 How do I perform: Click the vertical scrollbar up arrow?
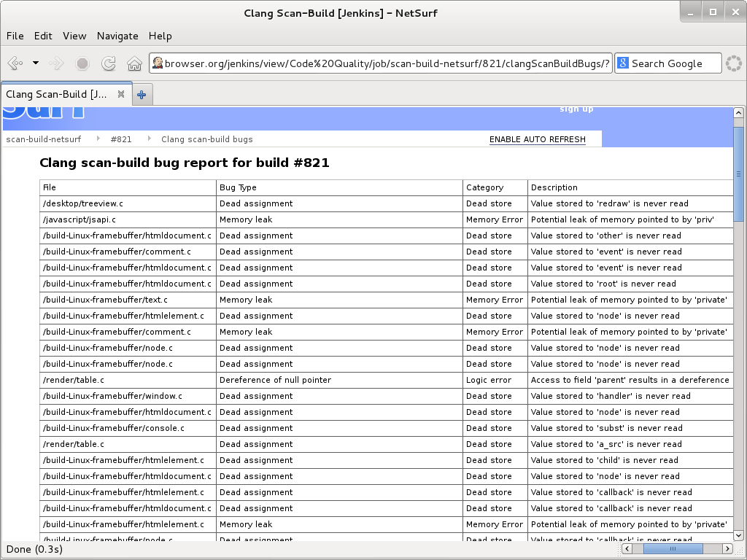click(x=738, y=113)
